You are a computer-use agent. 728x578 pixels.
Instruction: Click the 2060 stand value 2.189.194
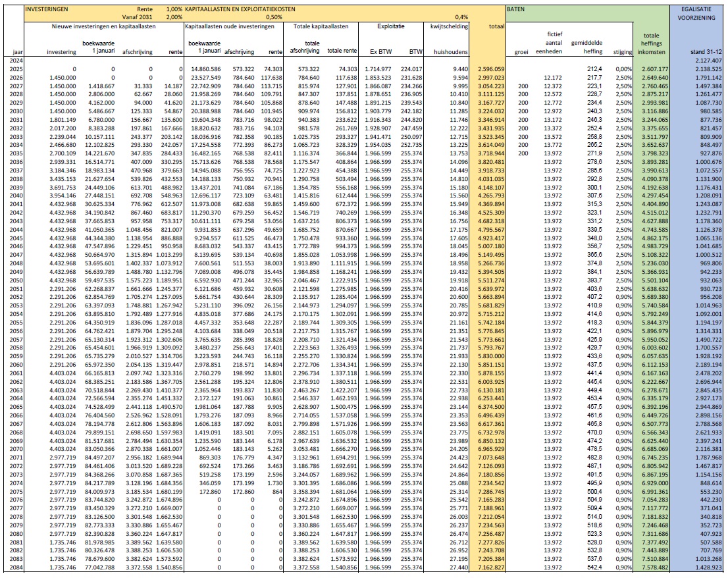tap(709, 365)
